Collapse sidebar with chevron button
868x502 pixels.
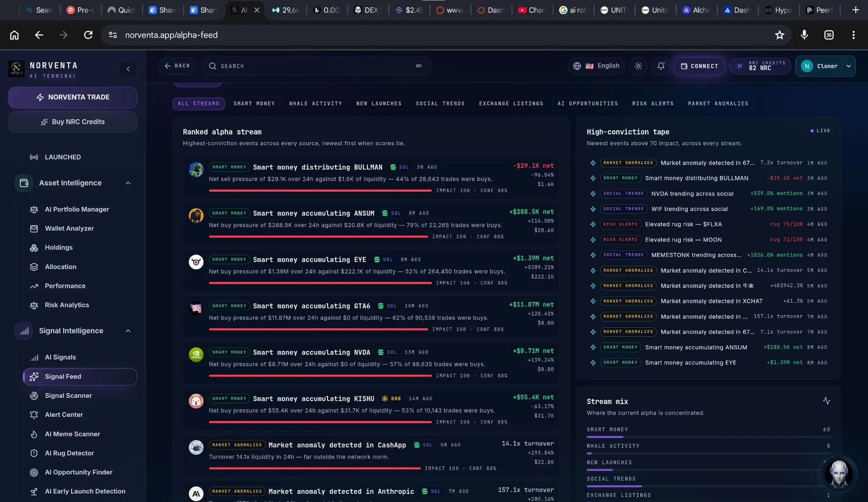[128, 69]
